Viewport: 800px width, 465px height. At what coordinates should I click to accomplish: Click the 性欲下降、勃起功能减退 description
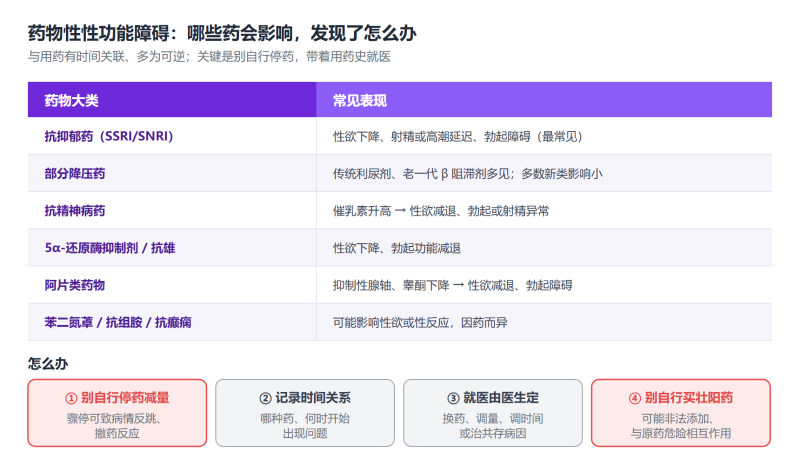tap(397, 248)
